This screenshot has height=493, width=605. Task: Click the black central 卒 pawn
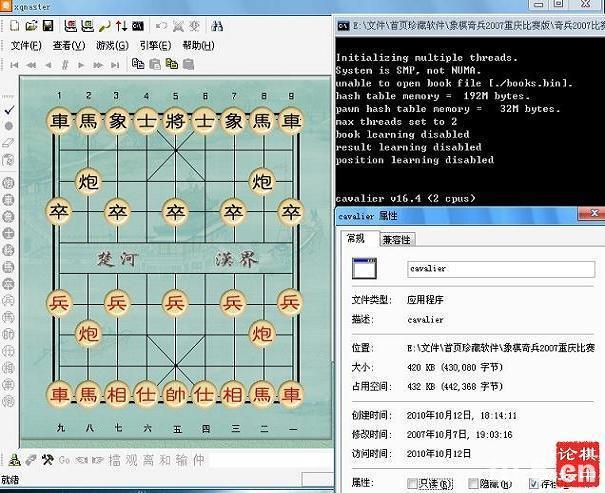pos(175,212)
